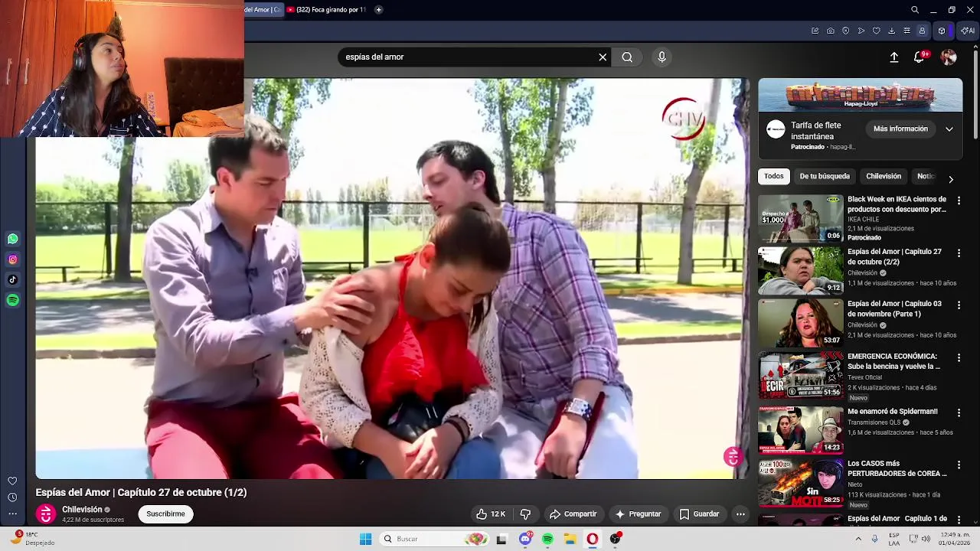The width and height of the screenshot is (980, 551).
Task: Open the 'EMERGENCIA ECONÓMICA' video thumbnail
Action: [800, 375]
